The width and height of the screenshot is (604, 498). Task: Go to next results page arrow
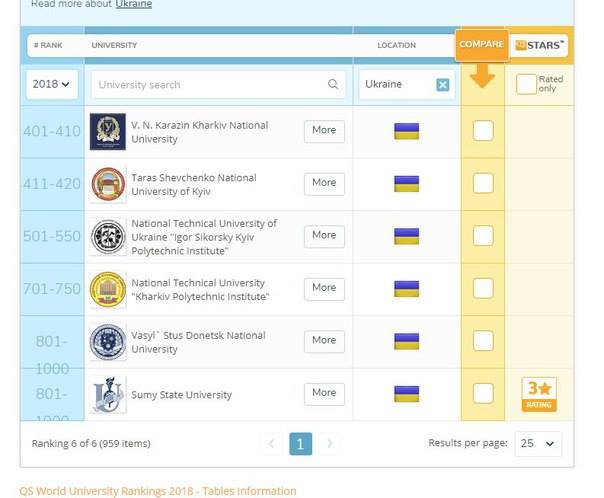tap(330, 444)
